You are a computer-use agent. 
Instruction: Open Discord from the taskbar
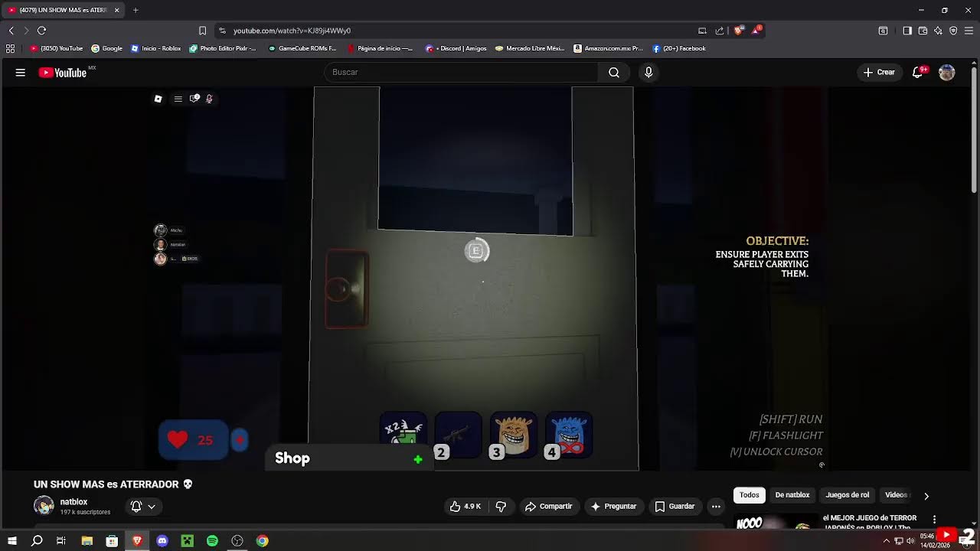[x=162, y=541]
